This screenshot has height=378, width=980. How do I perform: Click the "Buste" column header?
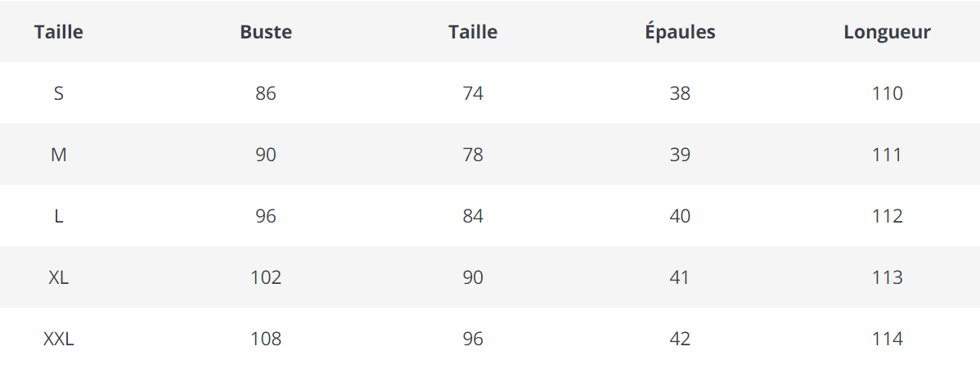[266, 33]
